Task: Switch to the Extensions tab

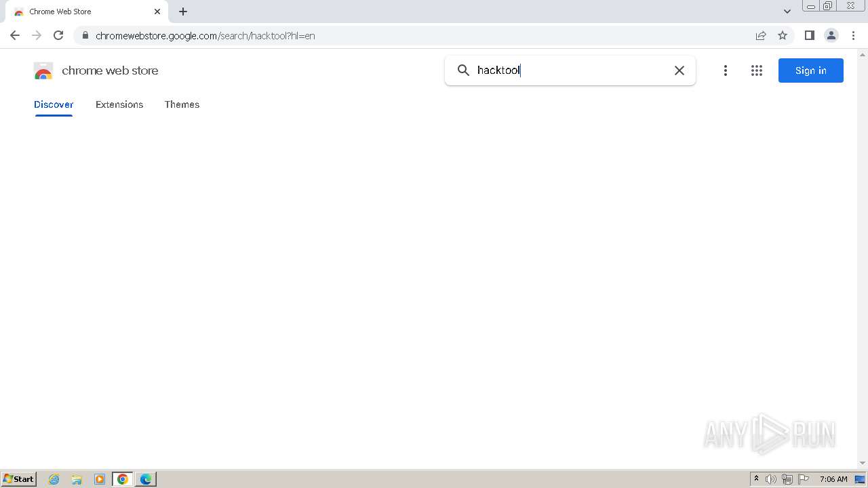Action: 119,104
